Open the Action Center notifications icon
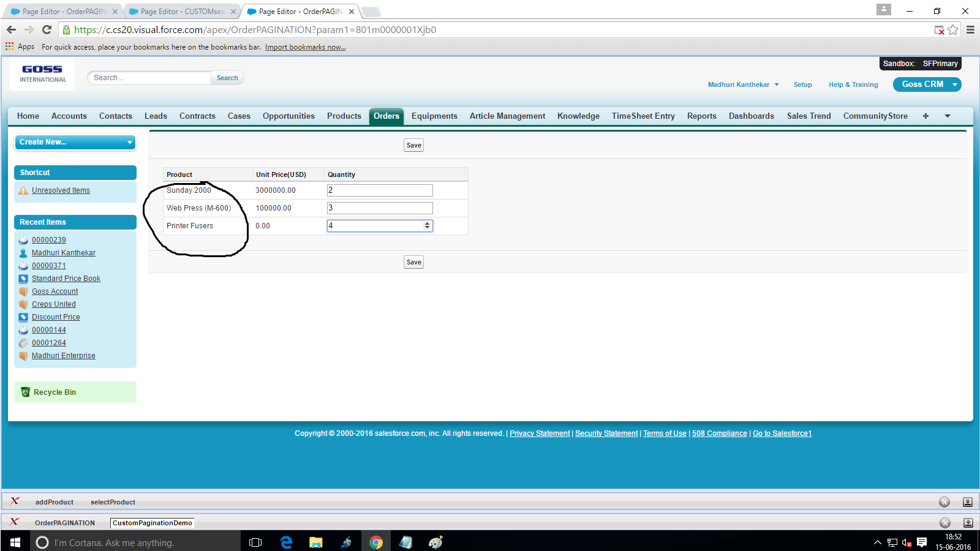 pyautogui.click(x=922, y=542)
